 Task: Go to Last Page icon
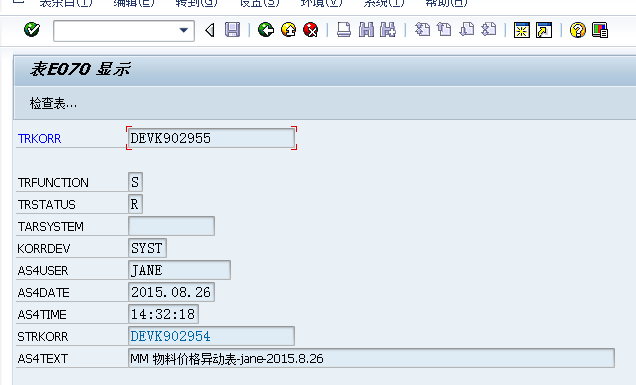tap(489, 30)
